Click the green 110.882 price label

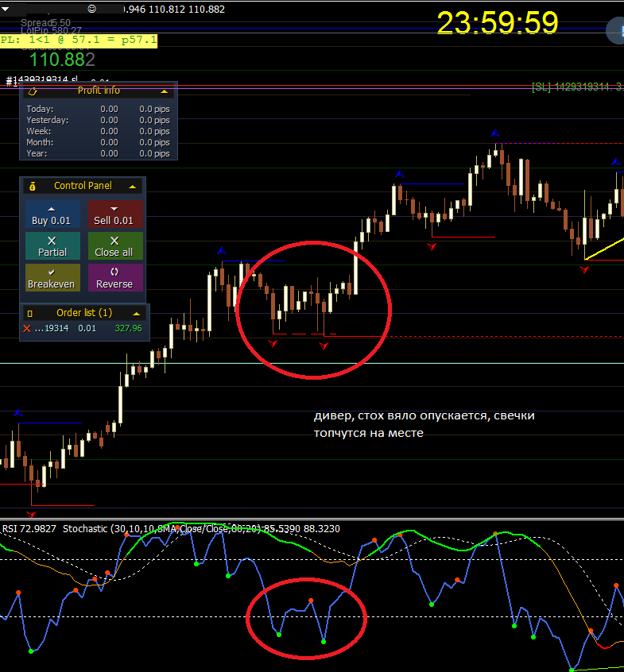[x=62, y=60]
